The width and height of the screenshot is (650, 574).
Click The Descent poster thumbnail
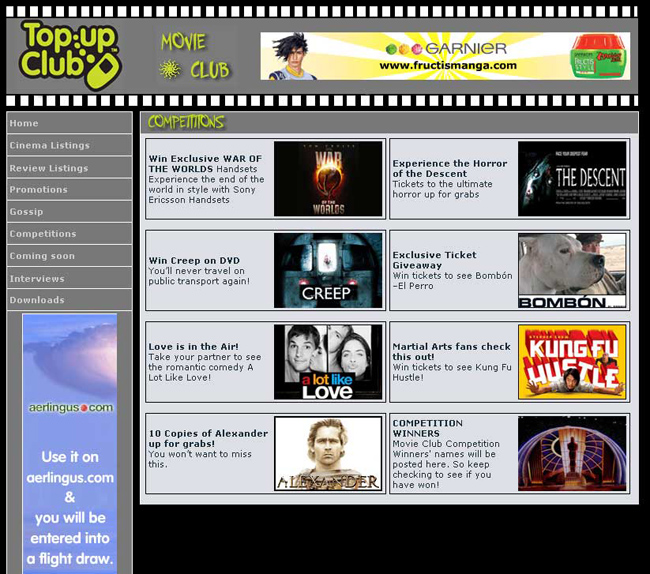(572, 179)
